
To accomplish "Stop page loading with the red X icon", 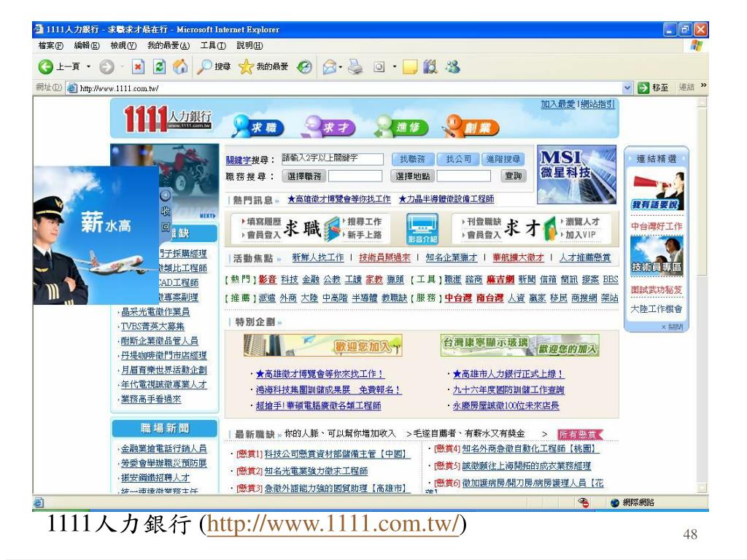I will 138,66.
